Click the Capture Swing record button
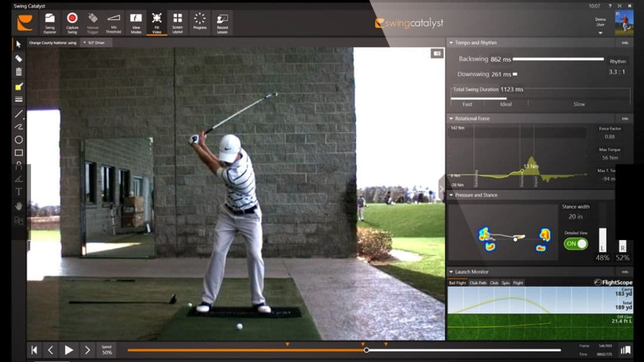The width and height of the screenshot is (644, 362). (x=72, y=22)
